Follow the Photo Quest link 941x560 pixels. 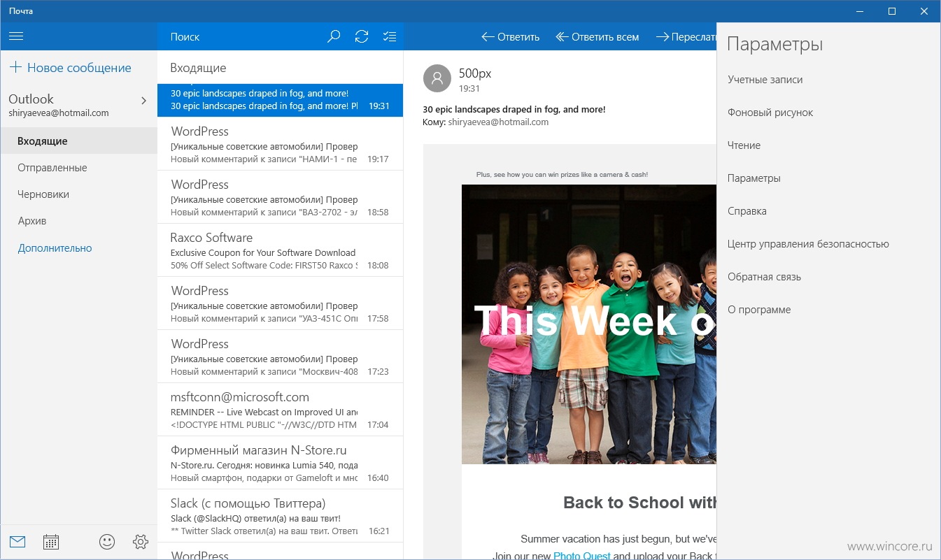coord(582,556)
